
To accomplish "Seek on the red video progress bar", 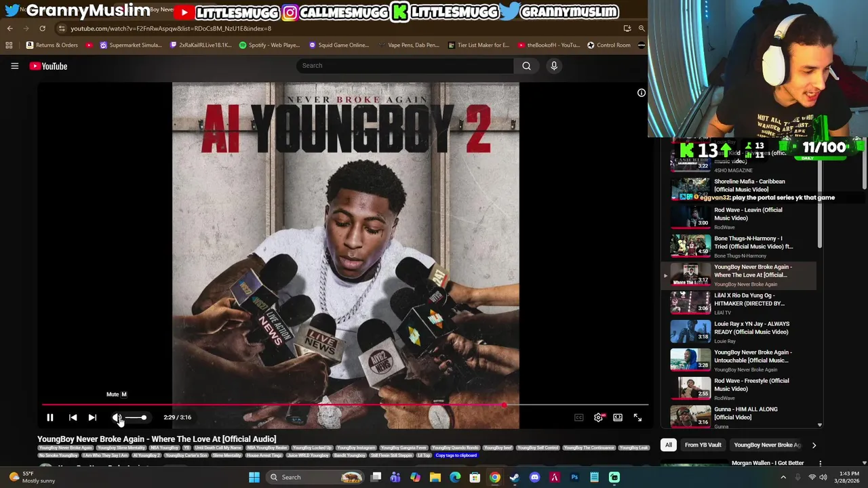I will pos(345,405).
